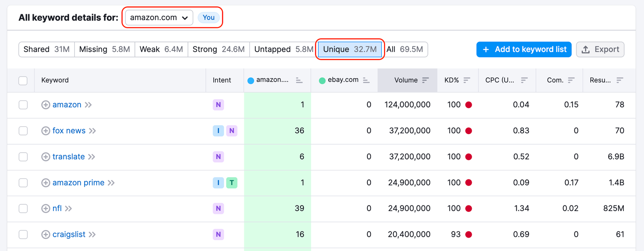Select the All 69.5M tab
Viewport: 644px width, 251px height.
click(405, 50)
